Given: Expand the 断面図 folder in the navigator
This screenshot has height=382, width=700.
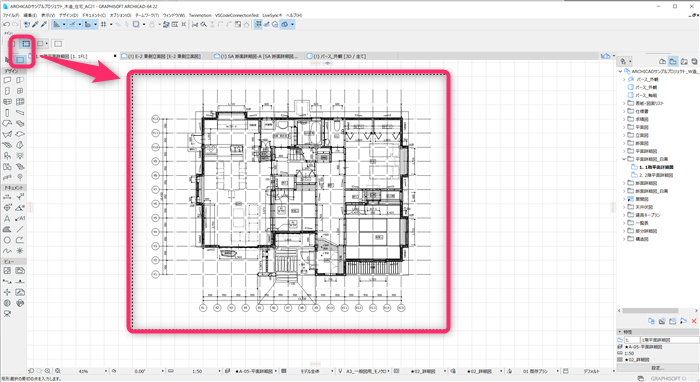Looking at the screenshot, I should pos(624,143).
